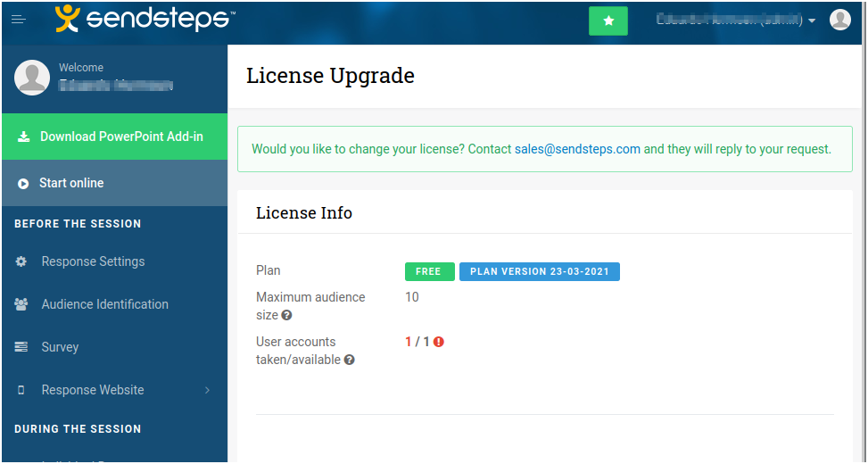868x464 pixels.
Task: Click the audience size value 10
Action: pyautogui.click(x=412, y=297)
